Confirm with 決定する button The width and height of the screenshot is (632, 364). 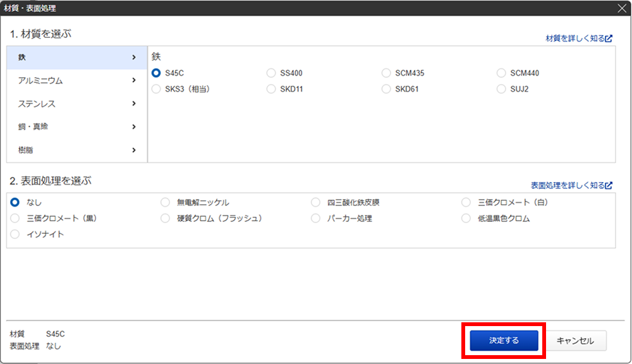504,341
